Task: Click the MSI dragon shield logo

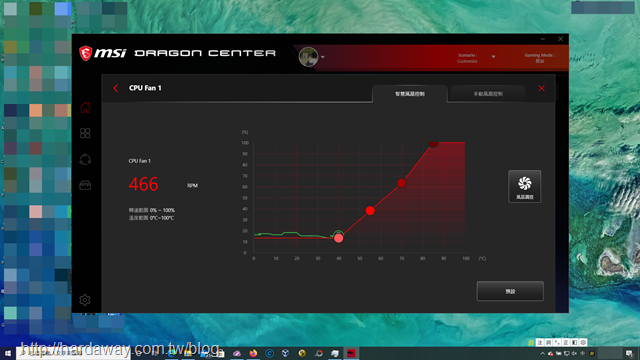Action: click(x=85, y=53)
